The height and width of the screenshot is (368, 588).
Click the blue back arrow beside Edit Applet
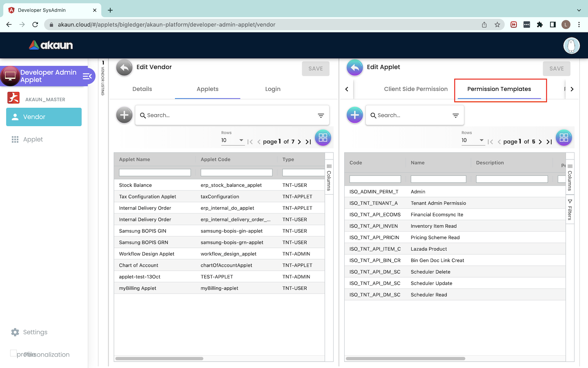click(355, 68)
